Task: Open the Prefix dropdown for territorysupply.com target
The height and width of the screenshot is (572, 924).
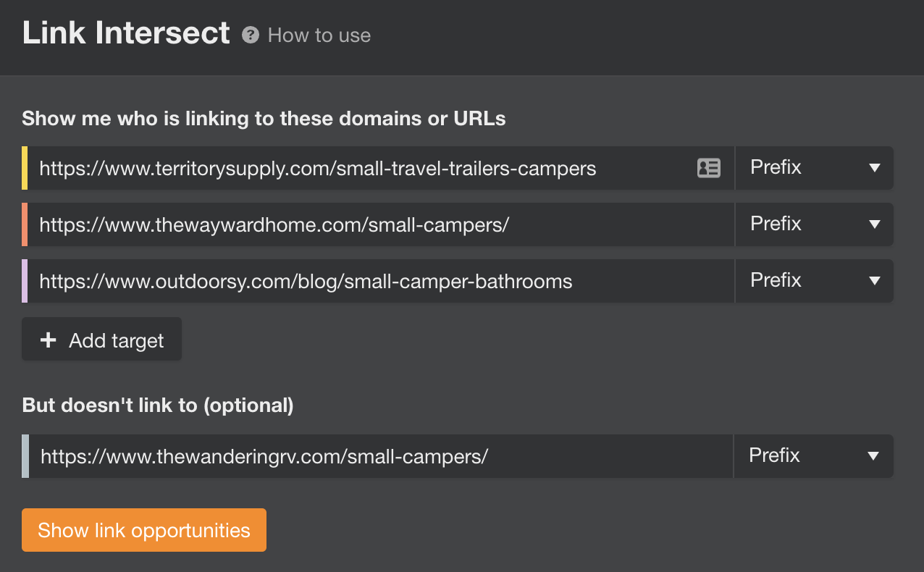Action: point(814,168)
